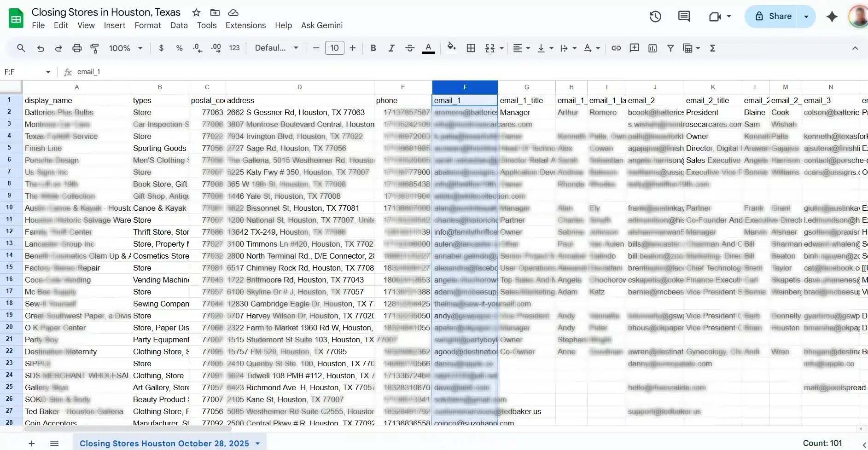Click the add new sheet button
Screen dimensions: 868x450
click(32, 444)
